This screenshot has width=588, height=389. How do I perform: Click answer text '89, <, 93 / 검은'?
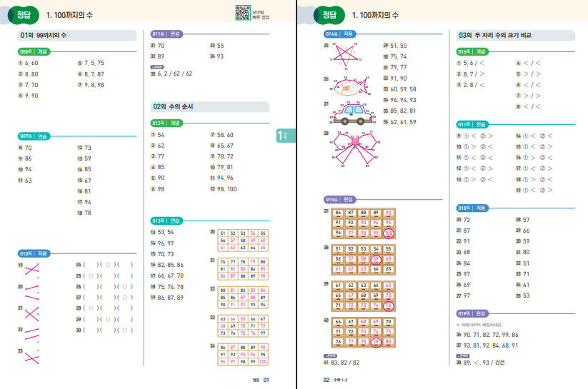pyautogui.click(x=484, y=363)
